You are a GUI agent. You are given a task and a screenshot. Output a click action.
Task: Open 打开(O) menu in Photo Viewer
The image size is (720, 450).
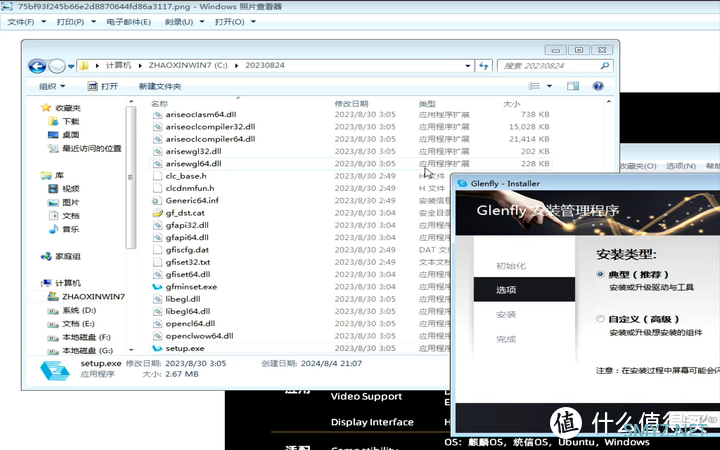(235, 22)
